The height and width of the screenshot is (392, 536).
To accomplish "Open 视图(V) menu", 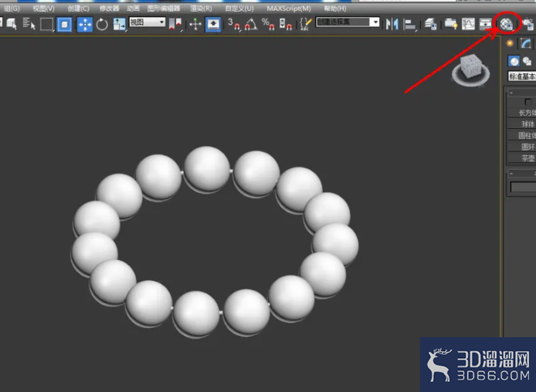I will coord(44,8).
